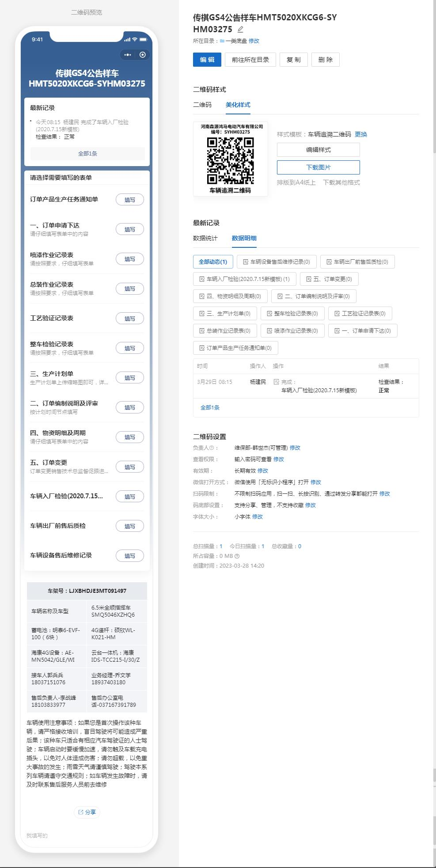Image resolution: width=436 pixels, height=868 pixels.
Task: Filter by 订单产品生产任务通知单(0)
Action: (x=235, y=348)
